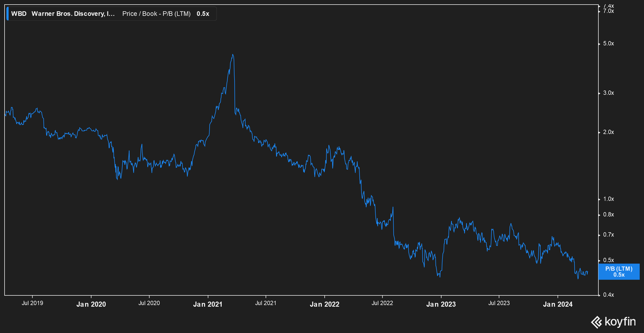
Task: Click the Jan 2023 axis label
Action: point(441,304)
